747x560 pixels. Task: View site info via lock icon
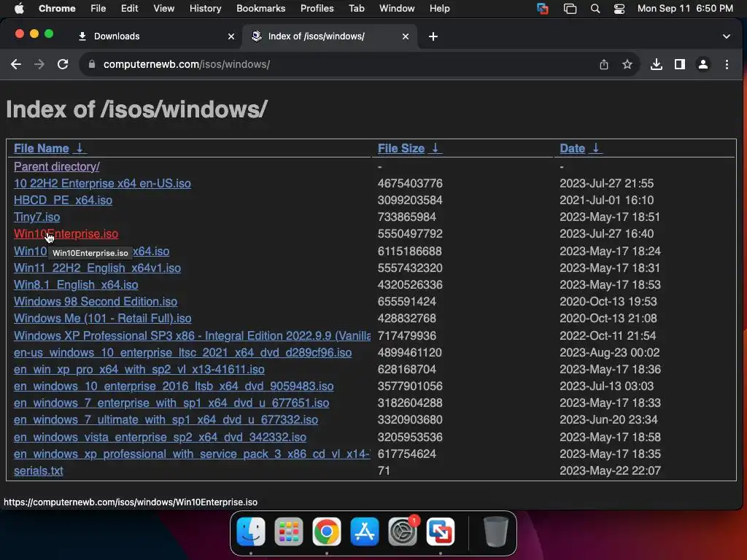92,64
